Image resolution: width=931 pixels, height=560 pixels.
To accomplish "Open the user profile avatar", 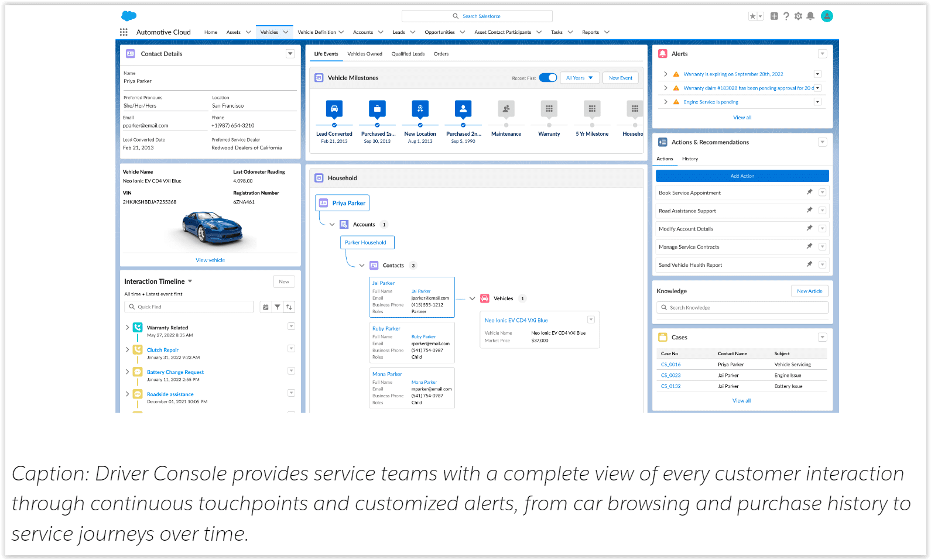I will (x=827, y=16).
